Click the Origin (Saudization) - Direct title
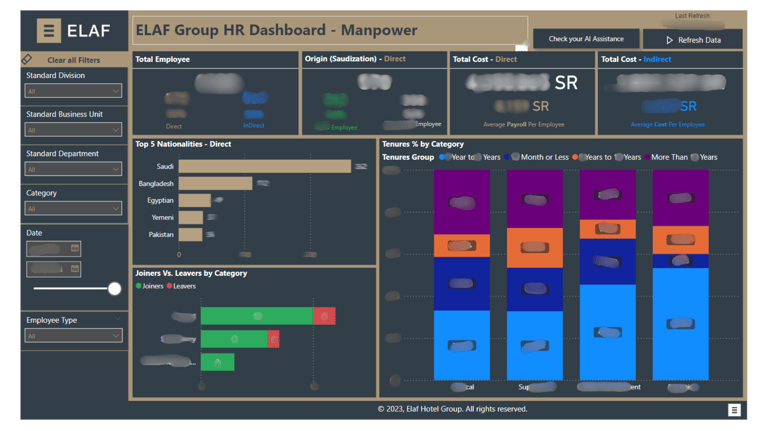Viewport: 768px width, 431px height. pyautogui.click(x=355, y=59)
